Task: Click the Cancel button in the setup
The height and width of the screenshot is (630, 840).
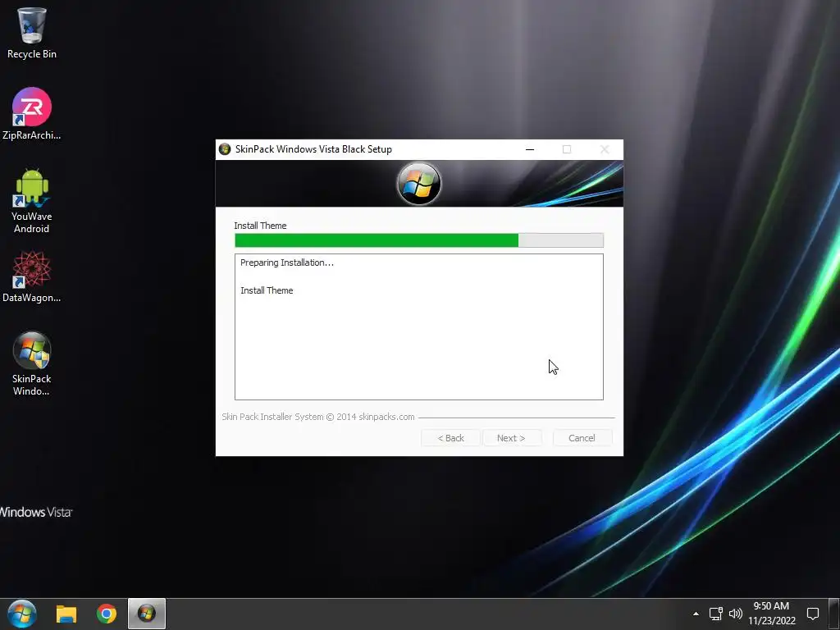Action: (582, 438)
